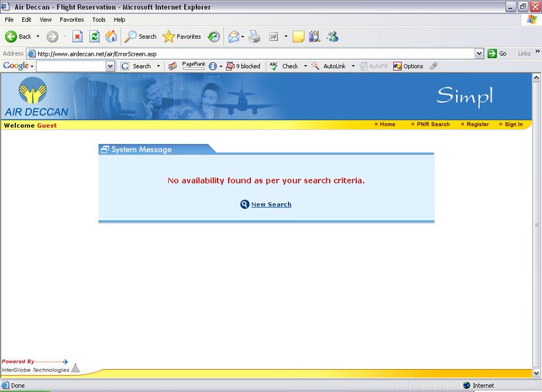Image resolution: width=542 pixels, height=392 pixels.
Task: Open Research books icon in toolbar
Action: coord(315,36)
